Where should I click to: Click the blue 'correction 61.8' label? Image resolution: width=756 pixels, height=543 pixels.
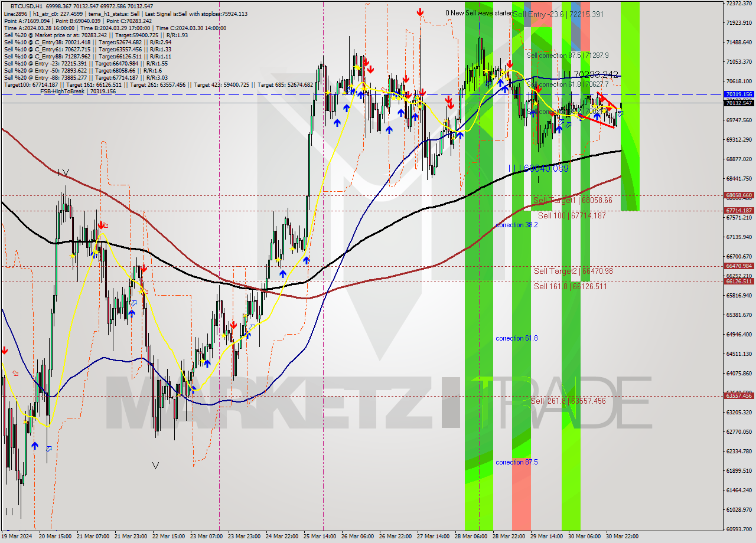[517, 338]
